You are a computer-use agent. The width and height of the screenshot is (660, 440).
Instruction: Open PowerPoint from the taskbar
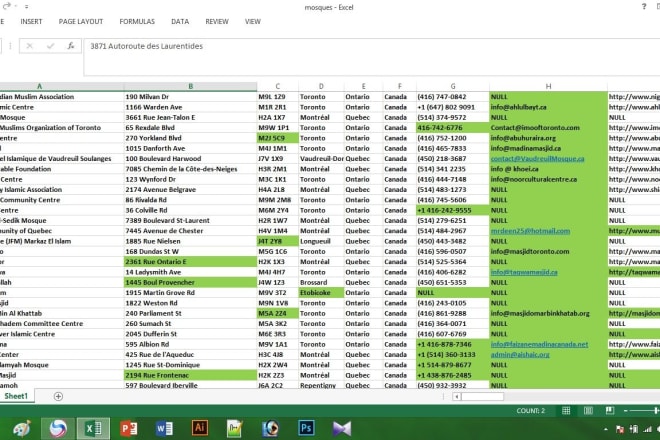(129, 429)
